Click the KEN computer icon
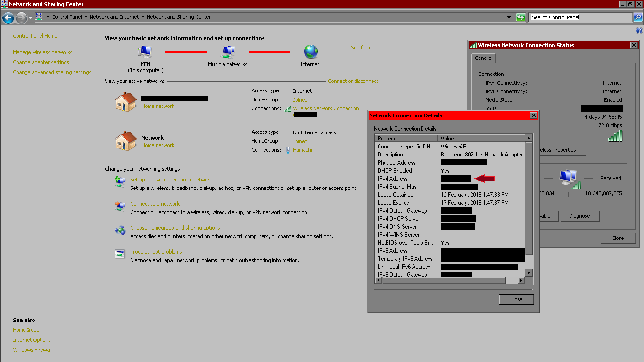 click(145, 51)
